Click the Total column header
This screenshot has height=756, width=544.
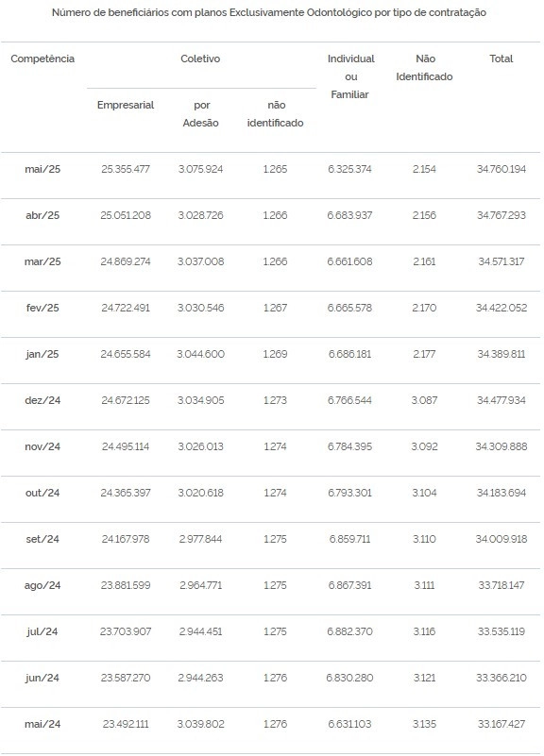coord(501,59)
